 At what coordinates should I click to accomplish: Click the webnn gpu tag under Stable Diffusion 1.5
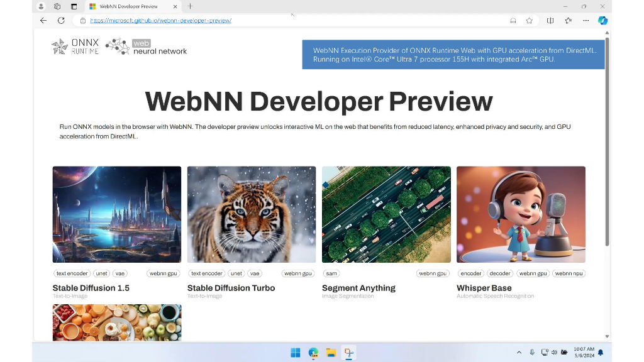(x=163, y=273)
